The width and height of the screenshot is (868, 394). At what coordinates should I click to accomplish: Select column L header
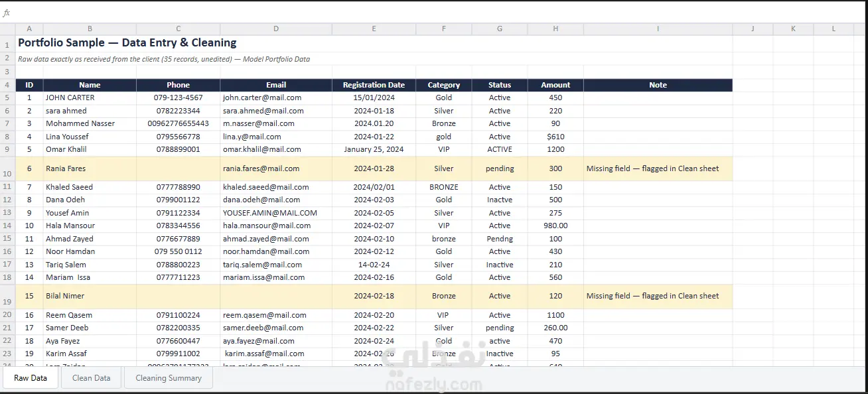[x=833, y=29]
